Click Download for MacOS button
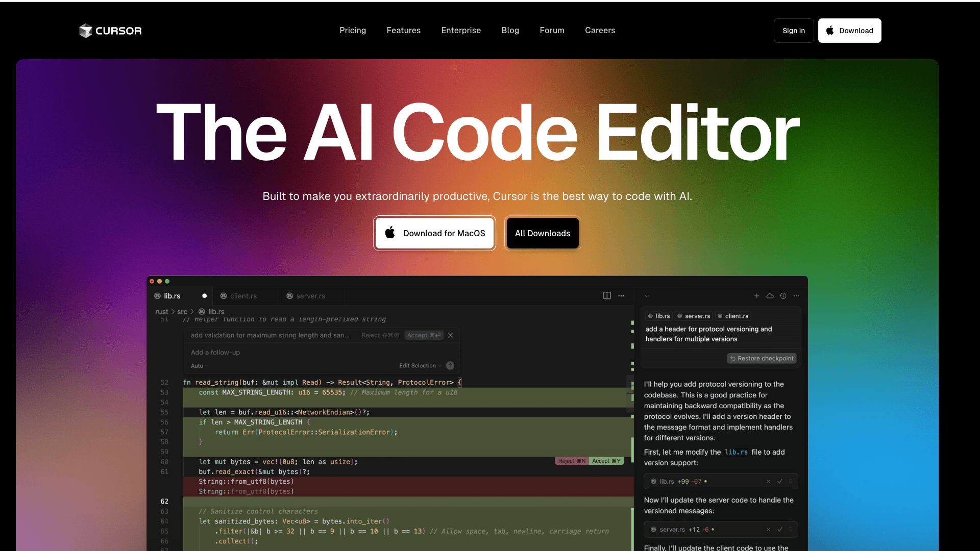 (434, 233)
